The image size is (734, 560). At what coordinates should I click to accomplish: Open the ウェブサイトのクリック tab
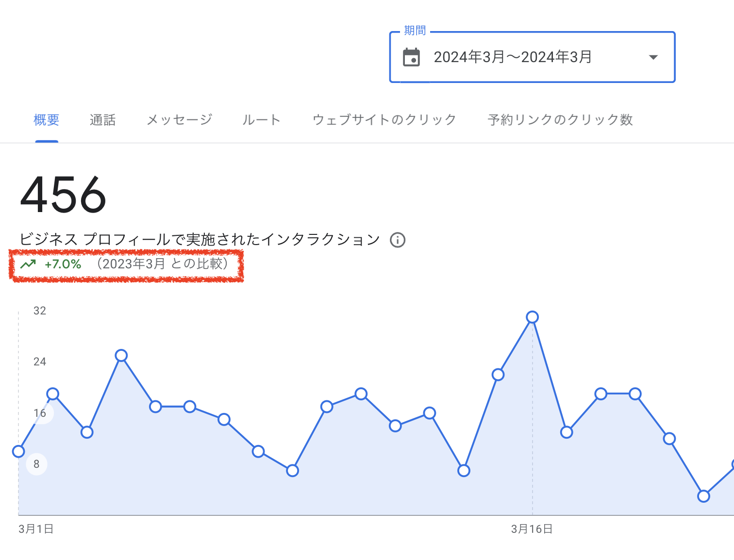[x=384, y=120]
